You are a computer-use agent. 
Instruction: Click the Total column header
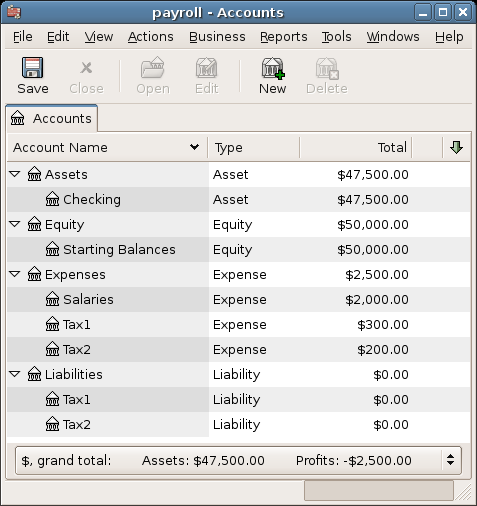(356, 147)
